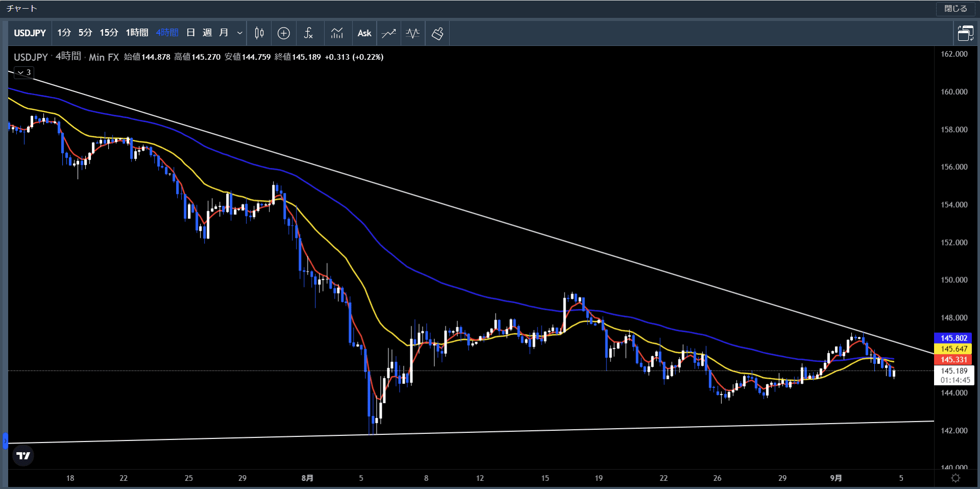The height and width of the screenshot is (489, 980).
Task: Click the 154.000 price axis label
Action: coord(954,205)
